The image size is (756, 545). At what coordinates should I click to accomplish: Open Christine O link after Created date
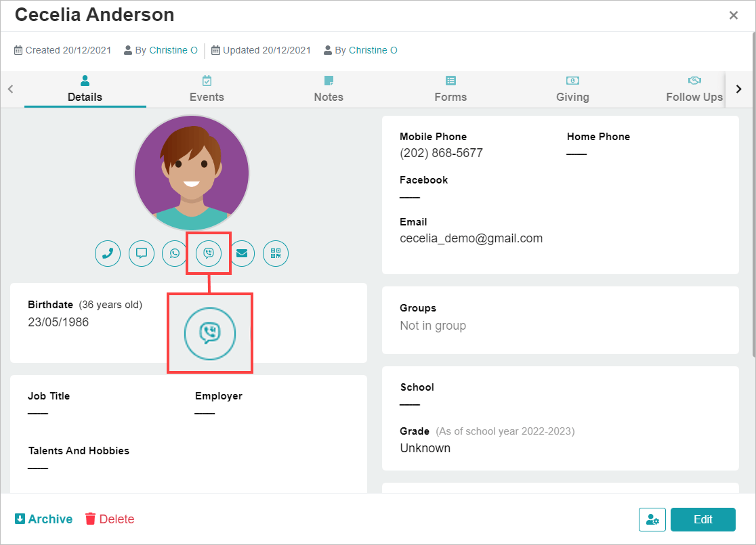coord(173,50)
